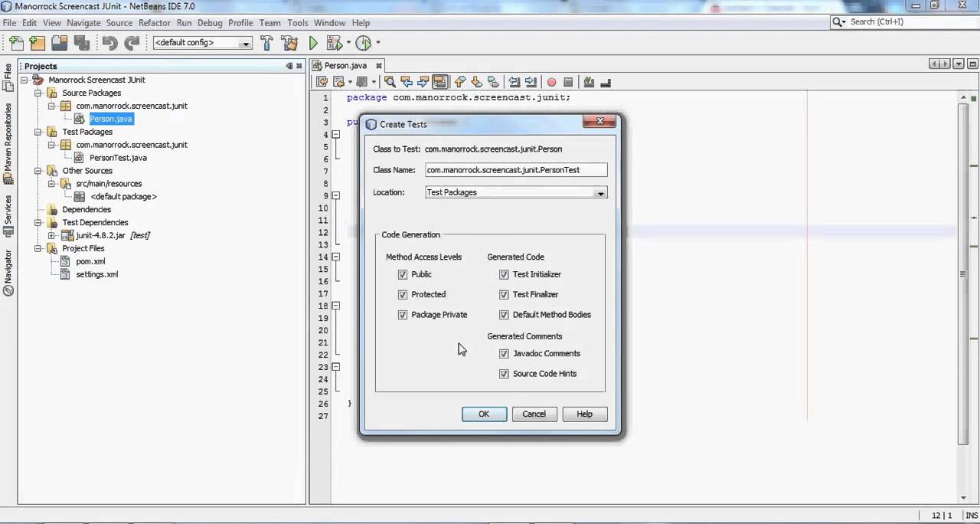Click Find Previous Occurrence editor icon
The width and height of the screenshot is (980, 524).
point(407,82)
